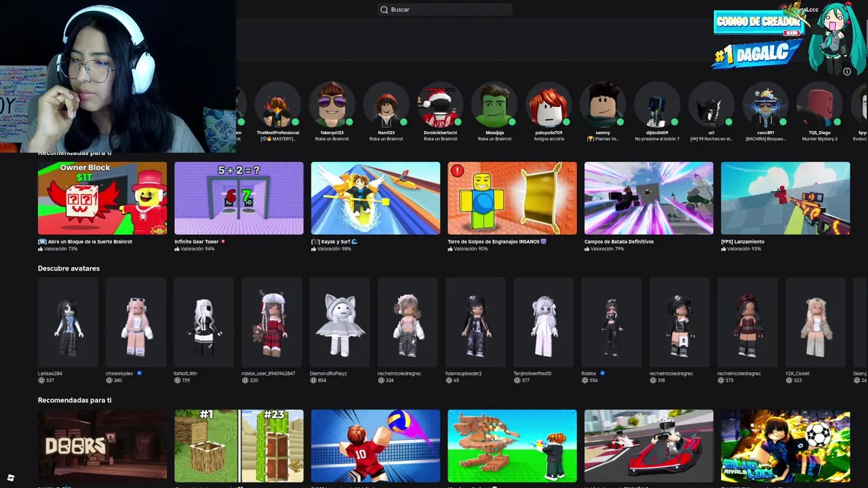Screen dimensions: 868x488
Task: Select rachelnicoladragrac avatar priced 318
Action: pyautogui.click(x=679, y=323)
